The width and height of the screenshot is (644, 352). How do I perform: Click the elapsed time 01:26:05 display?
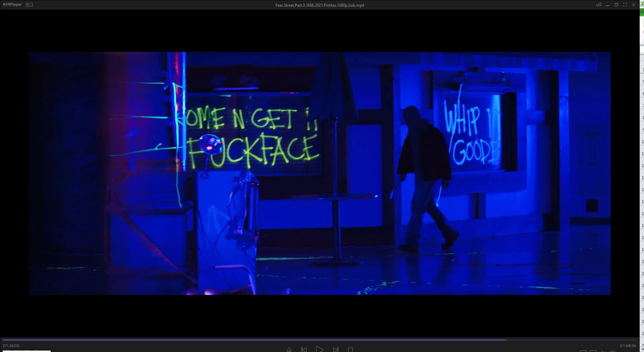click(11, 346)
